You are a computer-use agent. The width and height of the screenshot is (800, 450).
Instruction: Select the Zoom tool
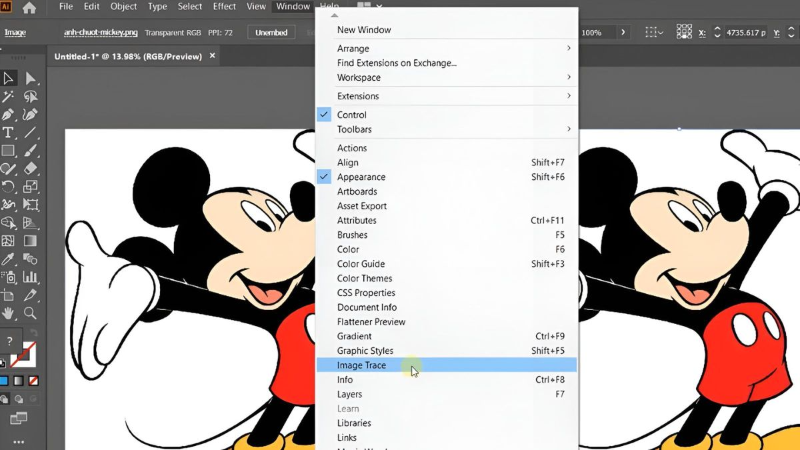(x=30, y=313)
